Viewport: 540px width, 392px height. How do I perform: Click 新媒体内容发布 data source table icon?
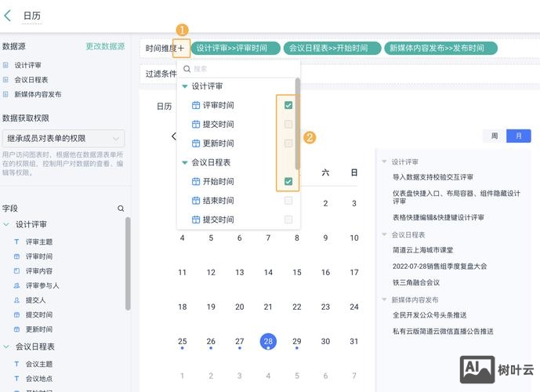[5, 94]
